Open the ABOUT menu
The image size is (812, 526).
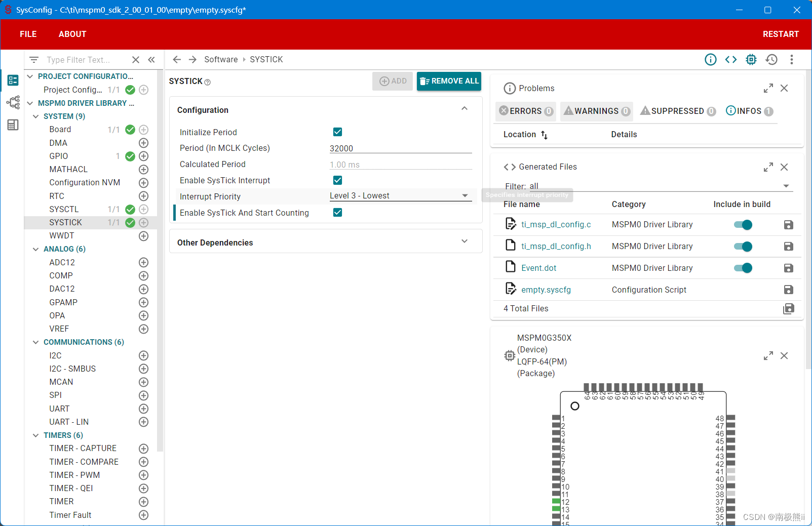[x=72, y=34]
